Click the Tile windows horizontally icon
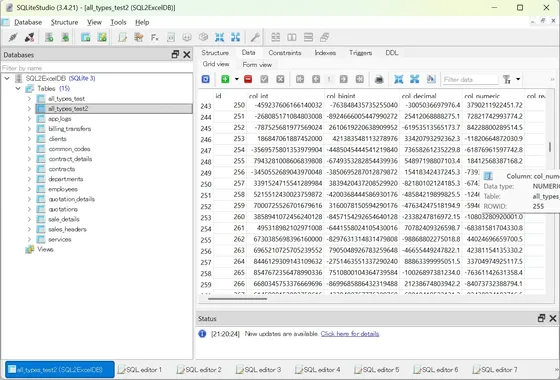 (x=292, y=37)
